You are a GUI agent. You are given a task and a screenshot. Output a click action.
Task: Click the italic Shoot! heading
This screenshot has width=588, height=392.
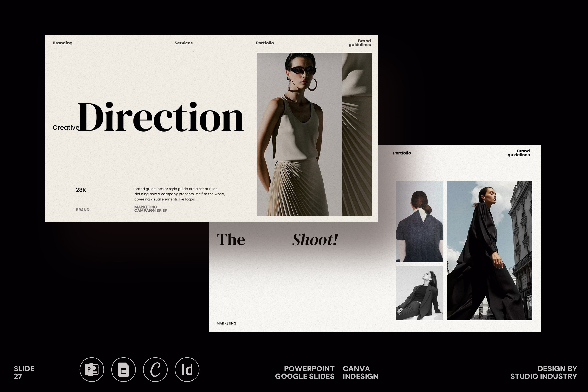[315, 240]
